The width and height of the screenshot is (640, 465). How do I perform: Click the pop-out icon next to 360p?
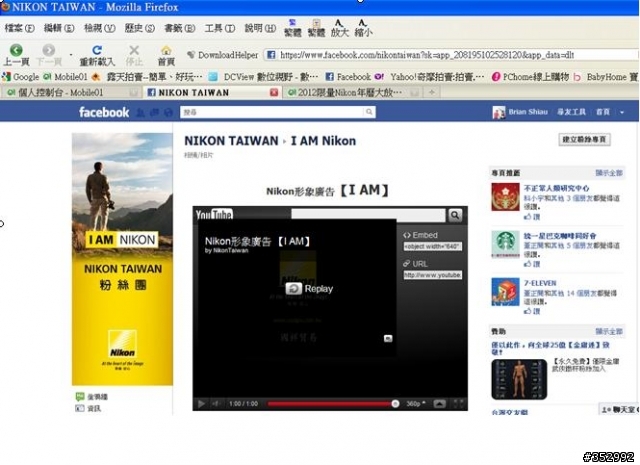[x=439, y=404]
